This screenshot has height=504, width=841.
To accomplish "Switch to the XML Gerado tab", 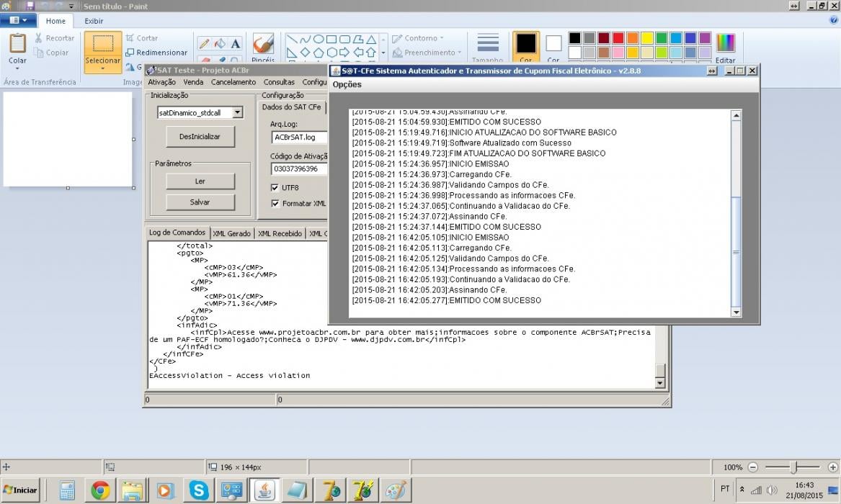I will tap(231, 233).
